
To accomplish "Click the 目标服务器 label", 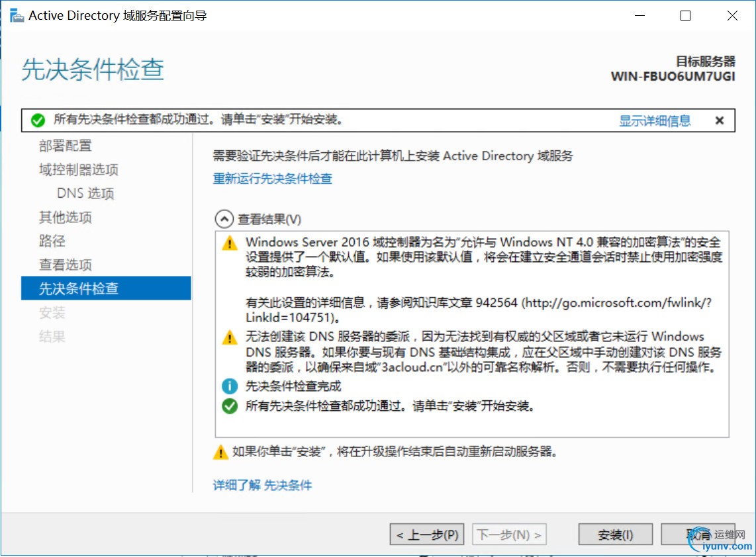I will click(x=706, y=62).
